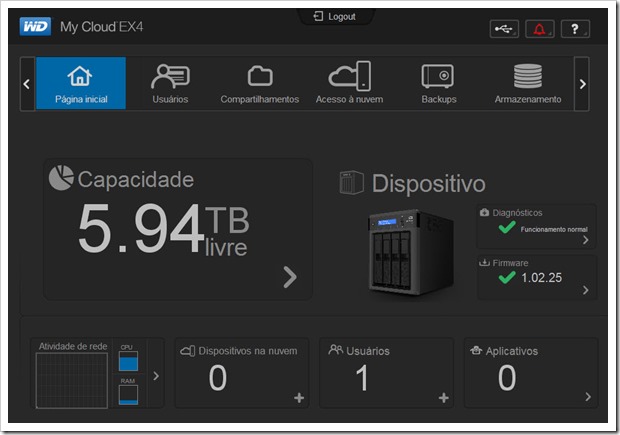Image resolution: width=620 pixels, height=435 pixels.
Task: Expand Aplicativos details arrow
Action: pos(588,397)
